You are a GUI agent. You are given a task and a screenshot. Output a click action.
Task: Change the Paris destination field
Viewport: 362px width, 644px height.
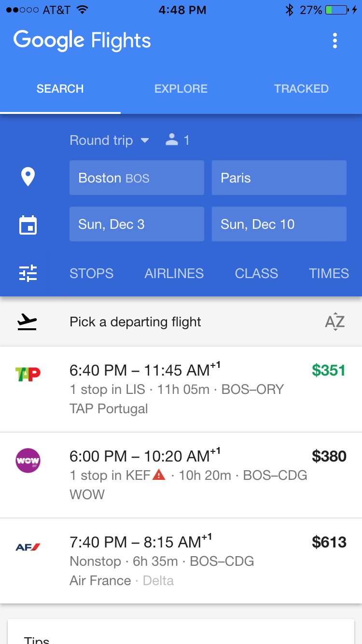click(279, 178)
